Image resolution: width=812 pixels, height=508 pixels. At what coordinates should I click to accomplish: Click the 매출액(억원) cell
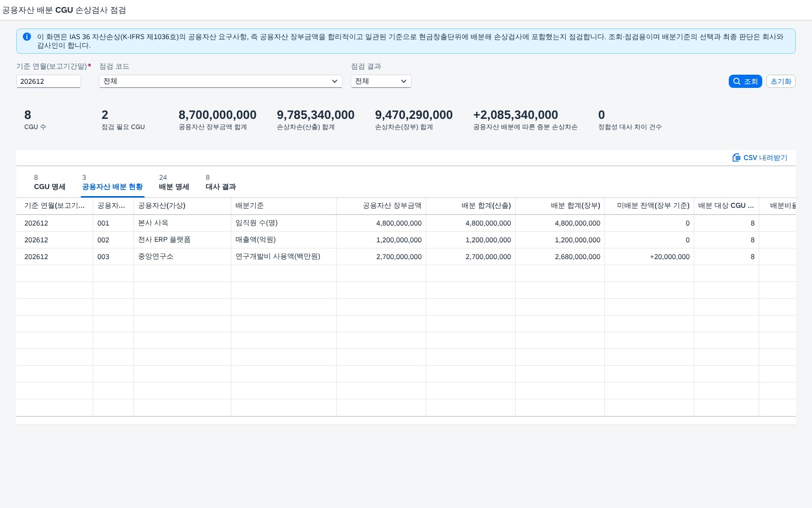click(284, 240)
